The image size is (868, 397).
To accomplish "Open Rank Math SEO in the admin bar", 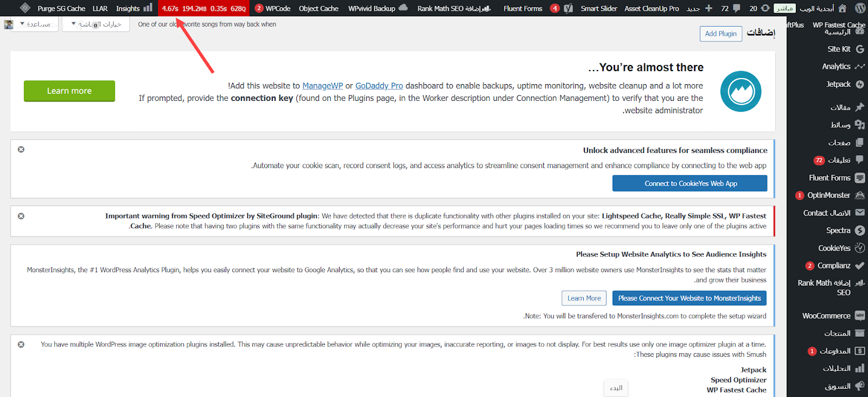I will point(454,8).
